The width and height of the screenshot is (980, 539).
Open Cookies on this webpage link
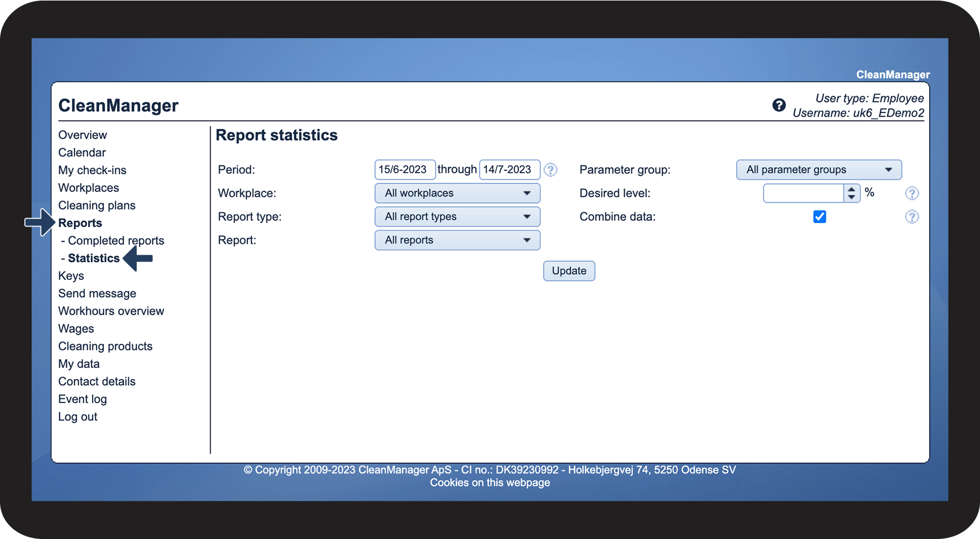490,482
